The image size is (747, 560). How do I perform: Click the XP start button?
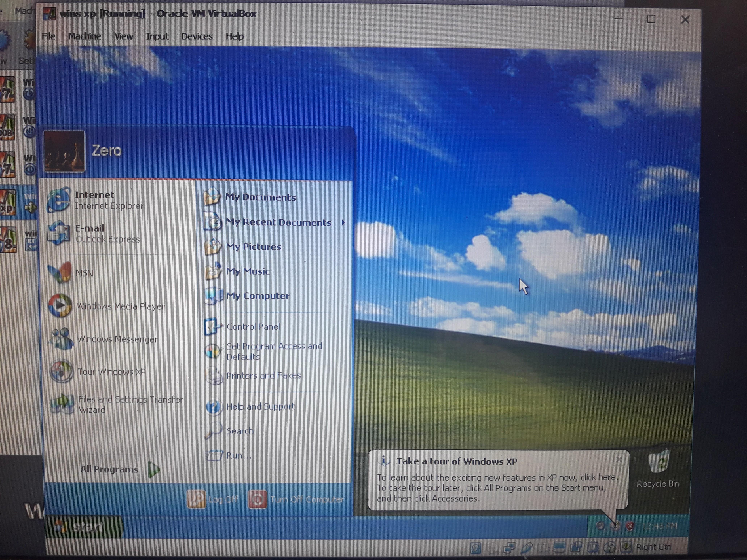point(84,527)
